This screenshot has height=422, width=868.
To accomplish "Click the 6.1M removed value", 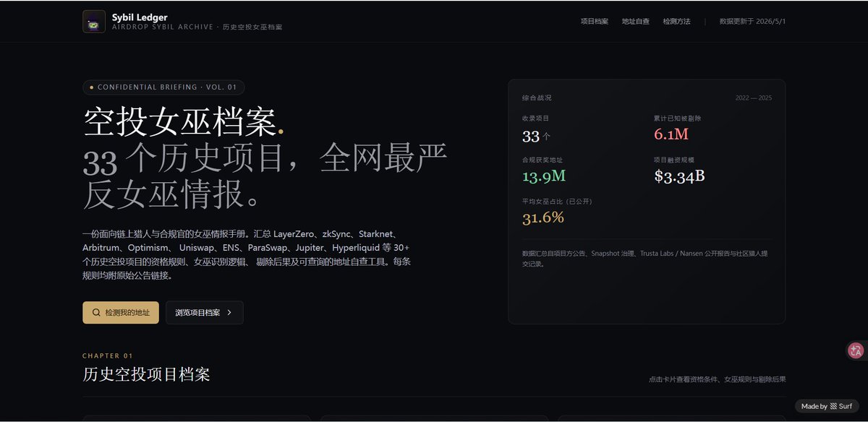I will [x=671, y=134].
